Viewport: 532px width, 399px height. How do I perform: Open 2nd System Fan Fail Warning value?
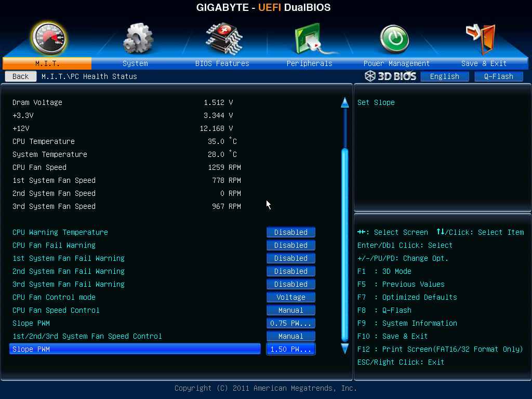(x=291, y=271)
